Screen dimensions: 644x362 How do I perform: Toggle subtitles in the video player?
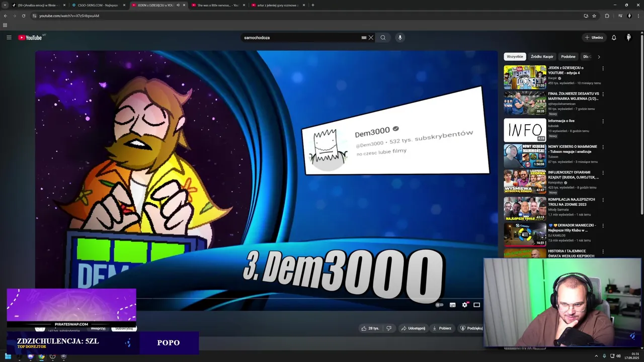(x=452, y=305)
